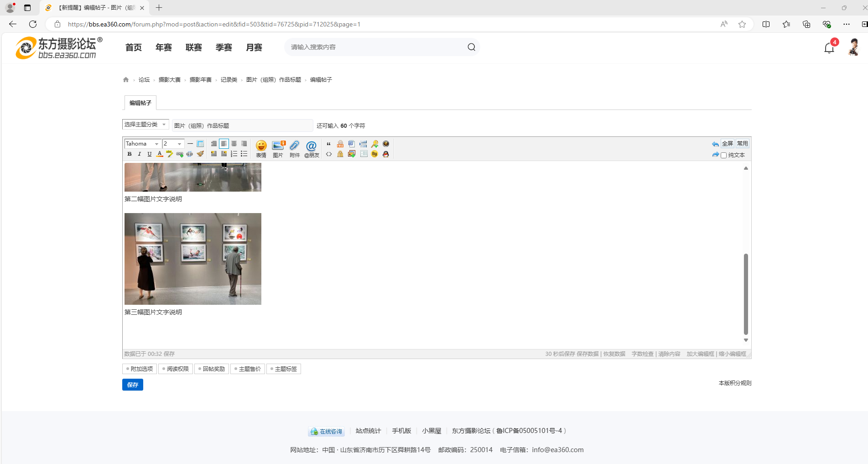Mention a friend with @朋友 icon
The image size is (868, 464).
[312, 149]
